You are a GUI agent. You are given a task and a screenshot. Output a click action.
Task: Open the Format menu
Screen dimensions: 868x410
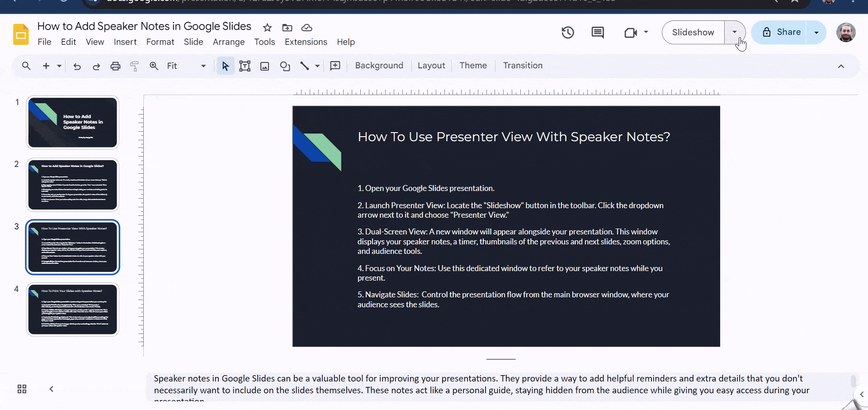[x=160, y=42]
